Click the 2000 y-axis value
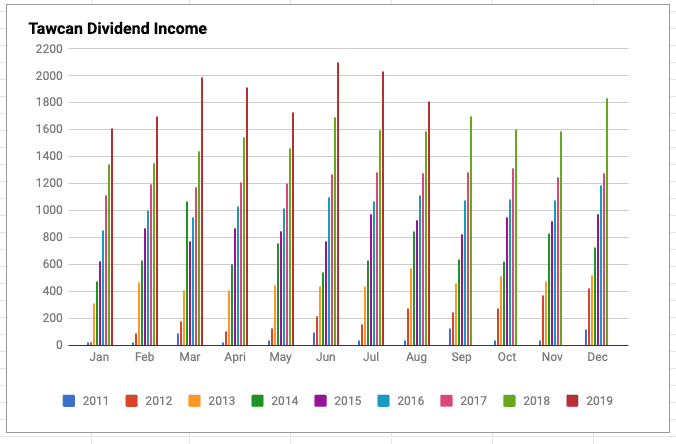Viewport: 676px width, 444px height. click(49, 76)
